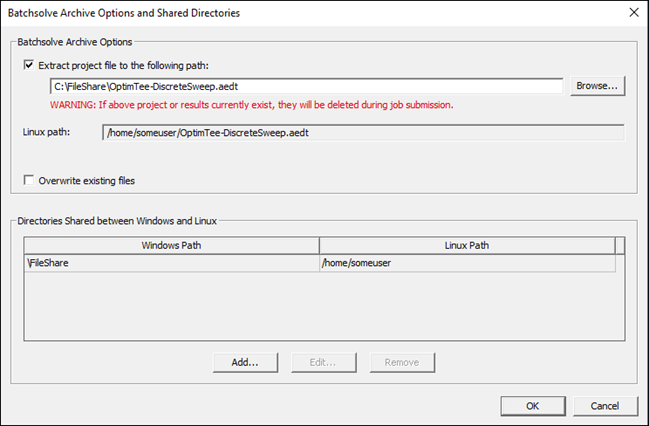The width and height of the screenshot is (649, 426).
Task: Click the read-only Linux path field
Action: pyautogui.click(x=363, y=132)
